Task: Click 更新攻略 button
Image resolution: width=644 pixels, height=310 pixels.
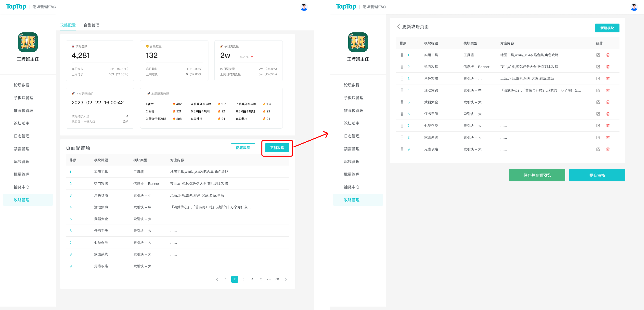Action: (277, 148)
